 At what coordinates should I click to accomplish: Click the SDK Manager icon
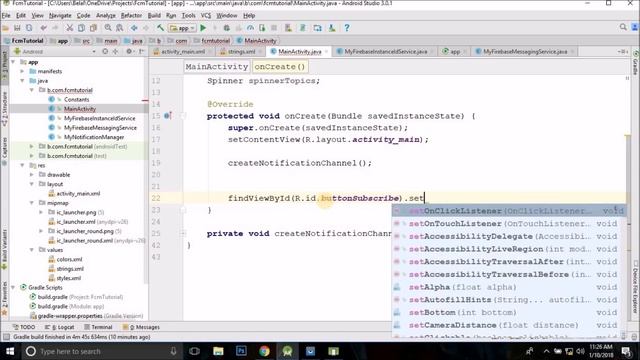(332, 28)
